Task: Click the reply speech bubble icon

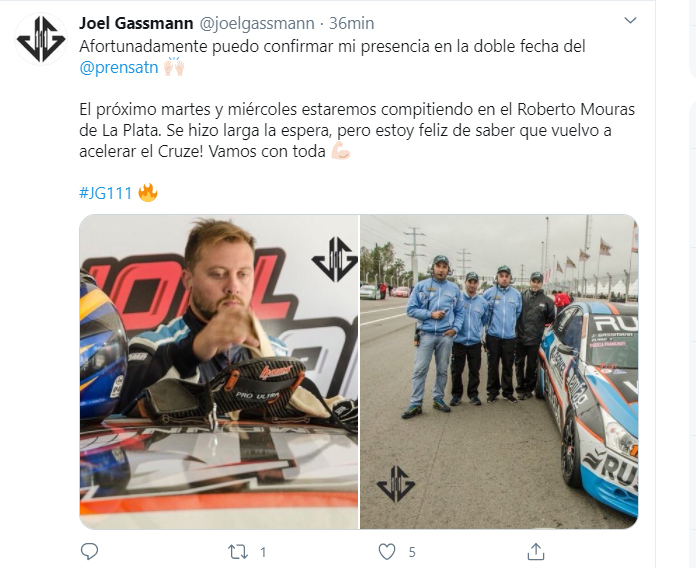Action: coord(89,552)
